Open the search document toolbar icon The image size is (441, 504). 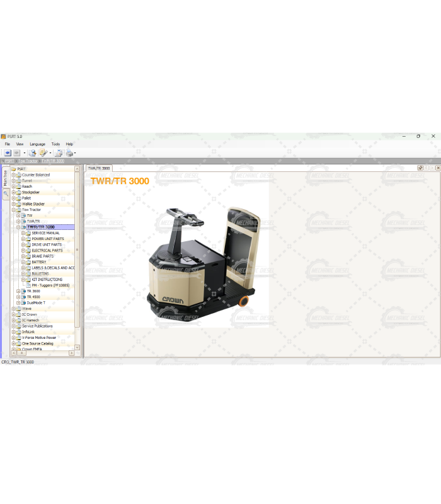click(x=32, y=153)
